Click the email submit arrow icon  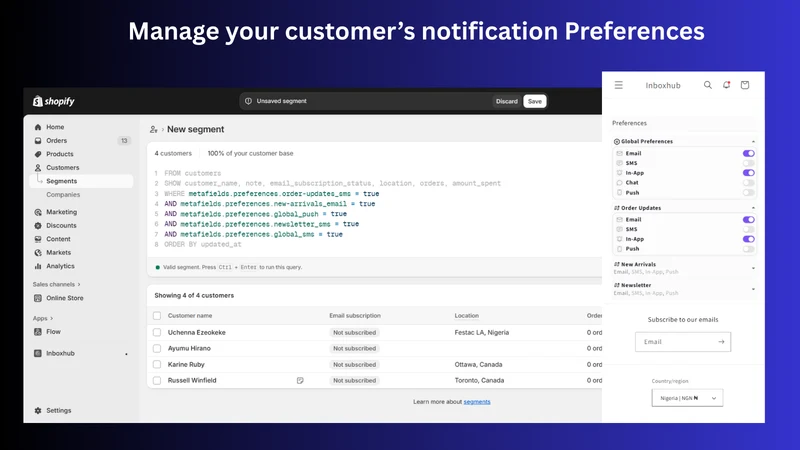pos(721,342)
